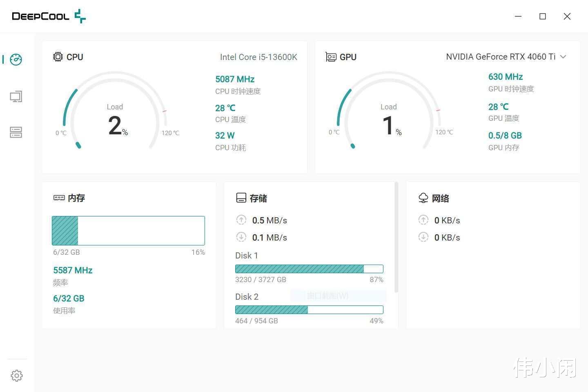Click the 87% disk usage text

tap(376, 280)
